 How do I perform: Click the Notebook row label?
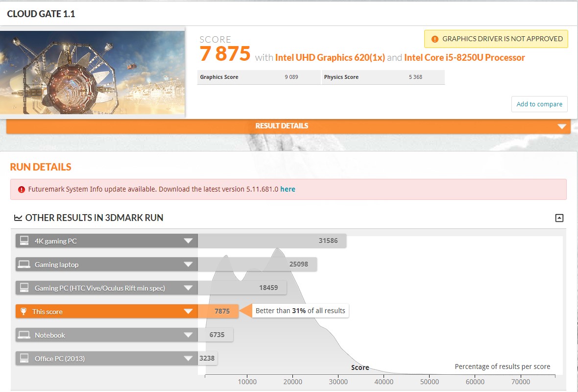50,335
